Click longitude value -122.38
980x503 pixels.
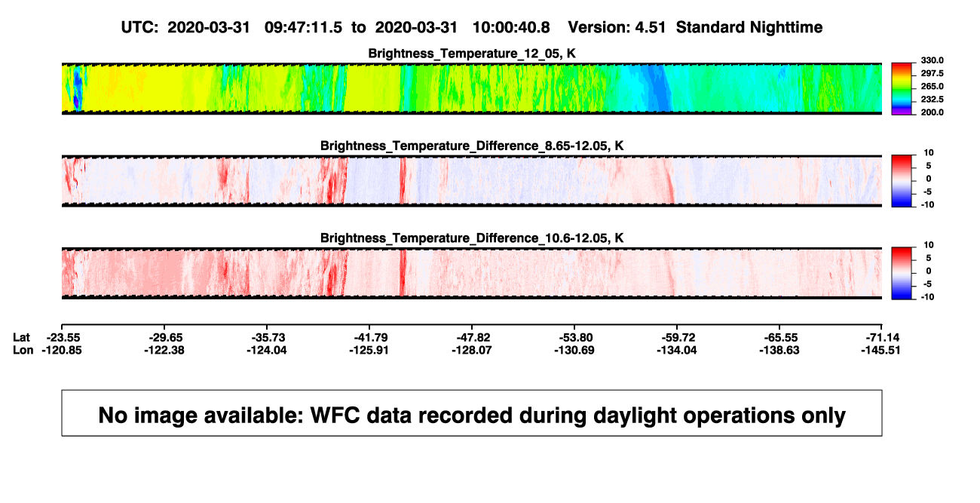(x=165, y=350)
